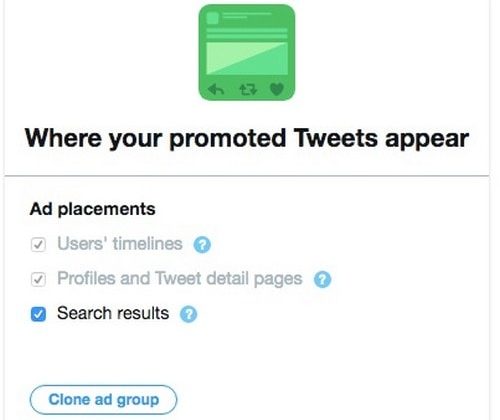Click the Users' timelines label text
Viewport: 500px width, 420px height.
pos(120,244)
